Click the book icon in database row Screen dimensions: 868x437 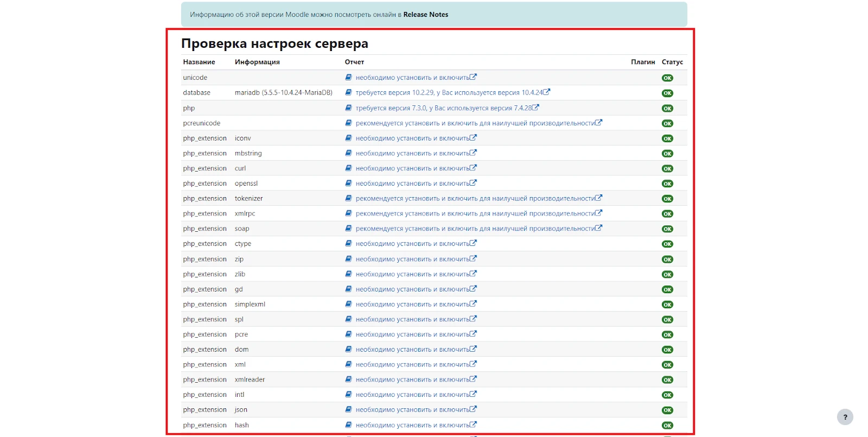349,93
